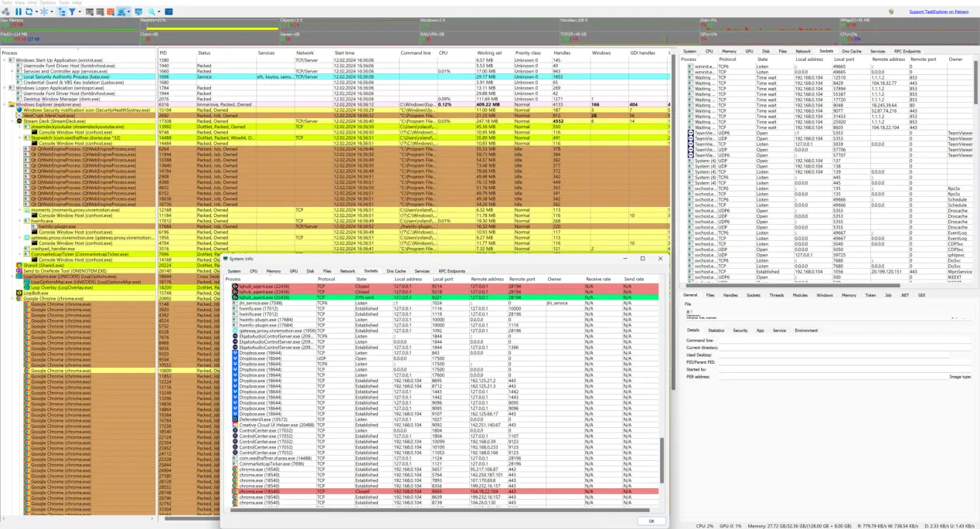
Task: Collapse the Windows Start-Up Application node
Action: coord(5,59)
